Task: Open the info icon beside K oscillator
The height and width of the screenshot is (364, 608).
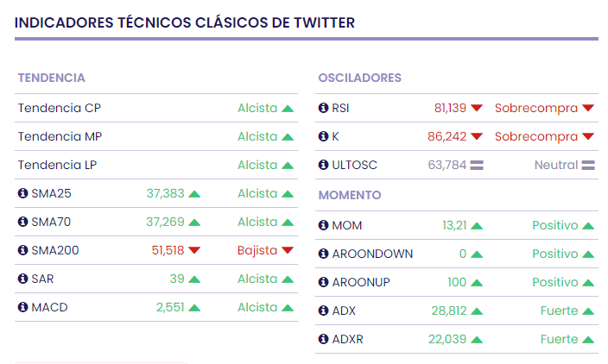Action: pos(324,137)
